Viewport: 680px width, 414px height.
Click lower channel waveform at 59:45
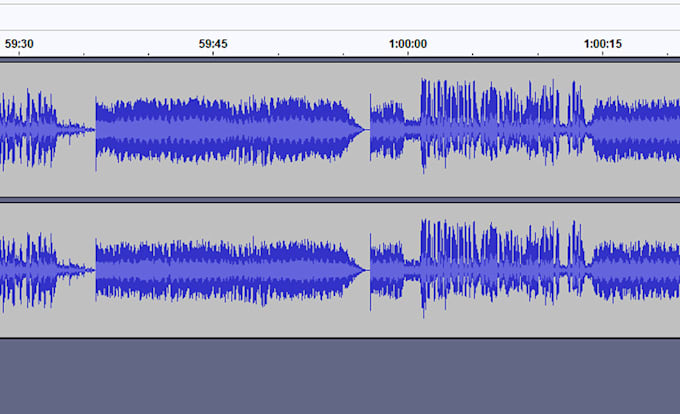tap(213, 270)
